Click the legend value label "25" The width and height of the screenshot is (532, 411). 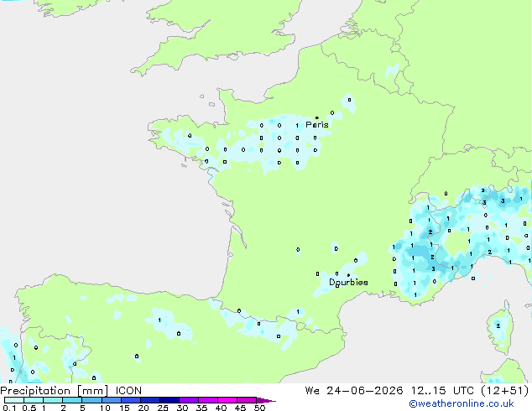[x=163, y=408]
